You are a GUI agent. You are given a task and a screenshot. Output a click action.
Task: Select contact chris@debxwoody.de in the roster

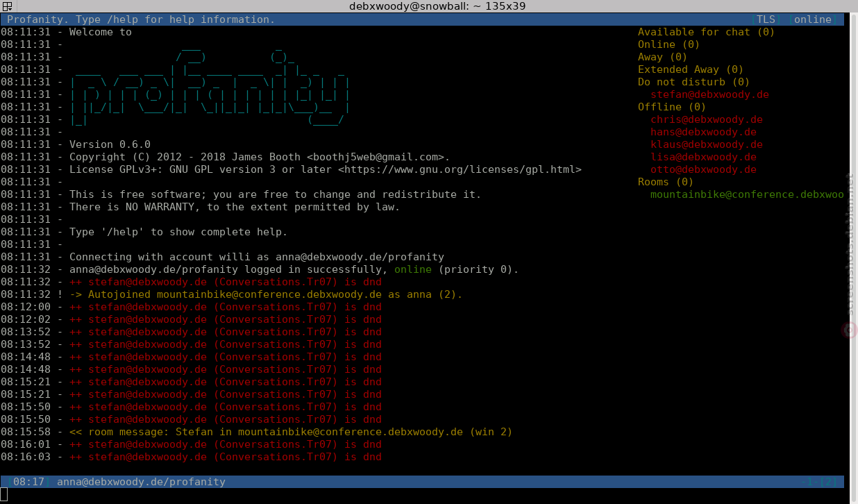coord(707,119)
